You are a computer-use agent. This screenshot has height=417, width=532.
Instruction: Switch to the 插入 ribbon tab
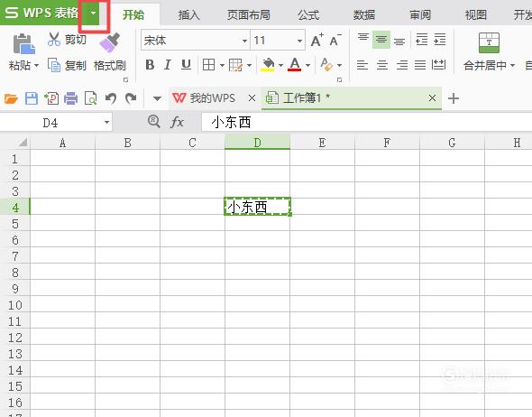[189, 15]
